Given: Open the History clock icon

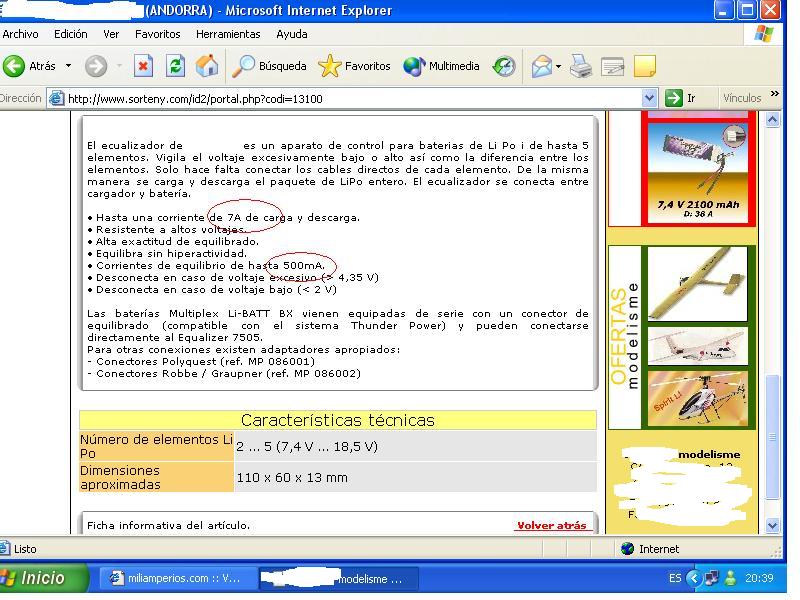Looking at the screenshot, I should coord(504,66).
